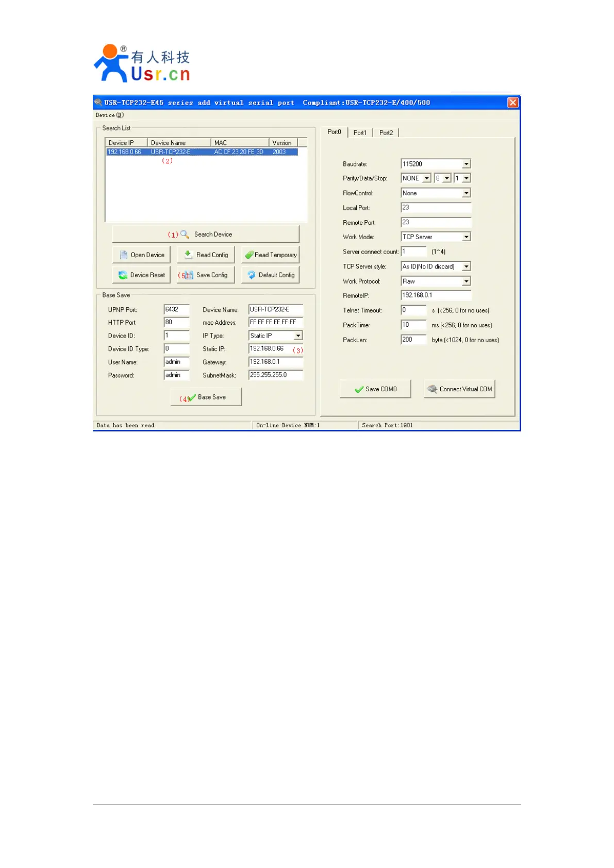The width and height of the screenshot is (614, 868).
Task: Click the Search Device button label
Action: [x=213, y=234]
